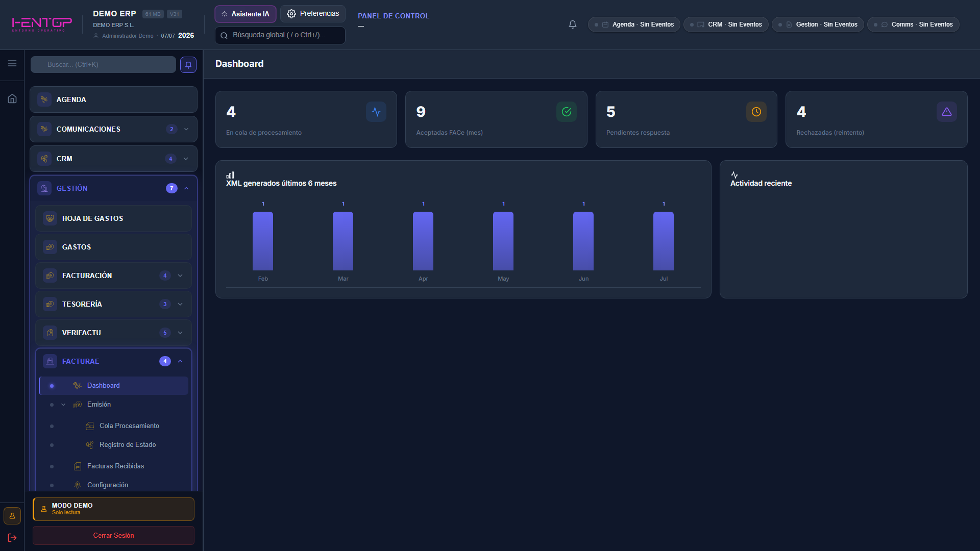Click the Cola Procesamiento icon
980x551 pixels.
tap(90, 426)
